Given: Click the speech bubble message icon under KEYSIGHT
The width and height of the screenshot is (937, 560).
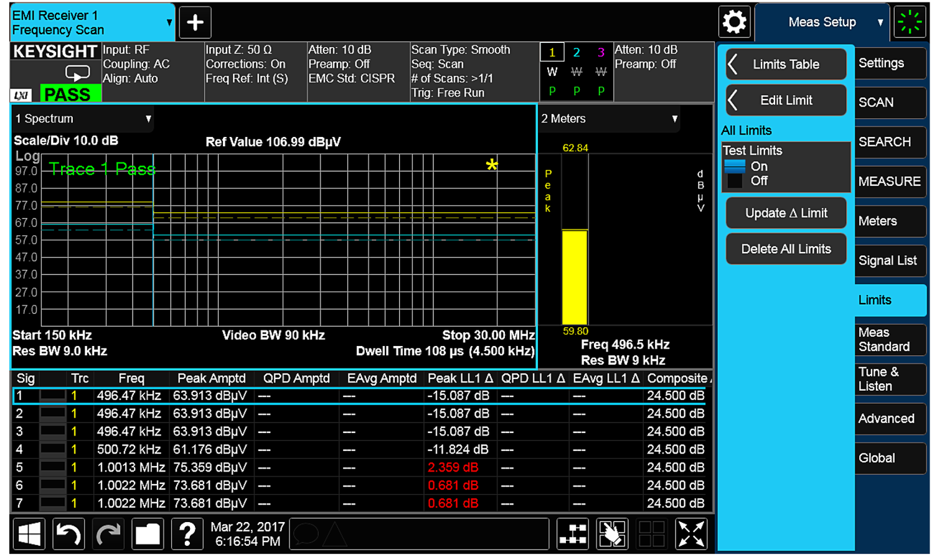Looking at the screenshot, I should click(x=78, y=73).
